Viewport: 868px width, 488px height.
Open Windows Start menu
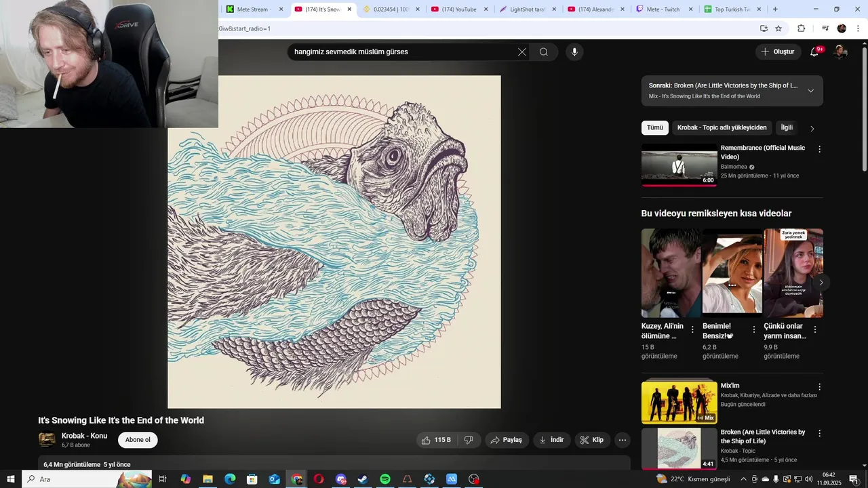pyautogui.click(x=11, y=479)
